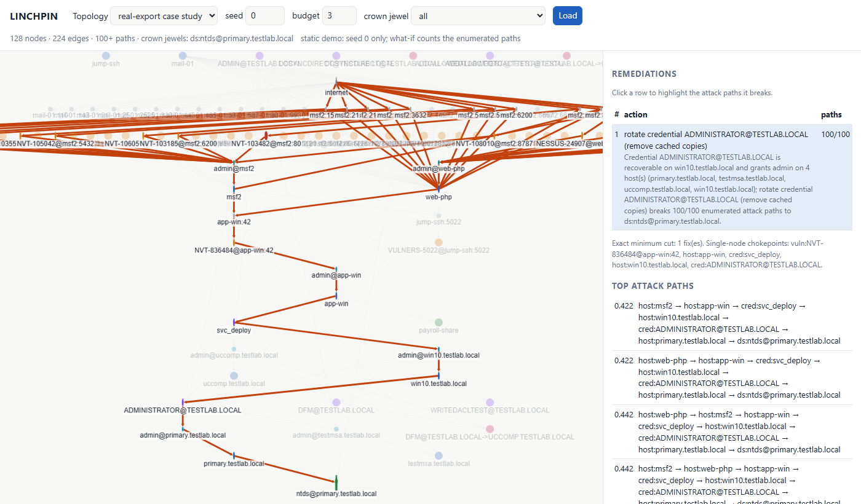Click the seed input field

[265, 15]
